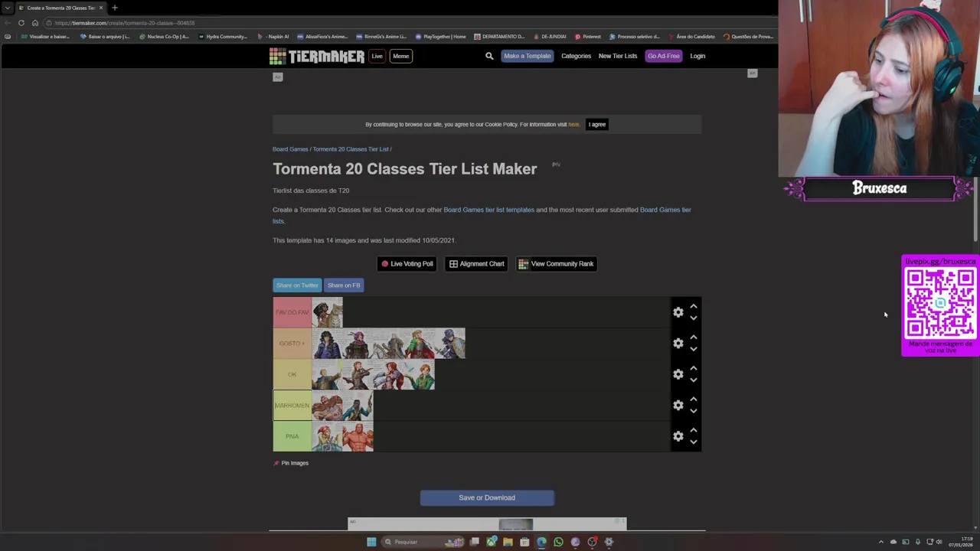This screenshot has width=980, height=551.
Task: Open settings gear for GOSTO + tier
Action: [x=678, y=343]
